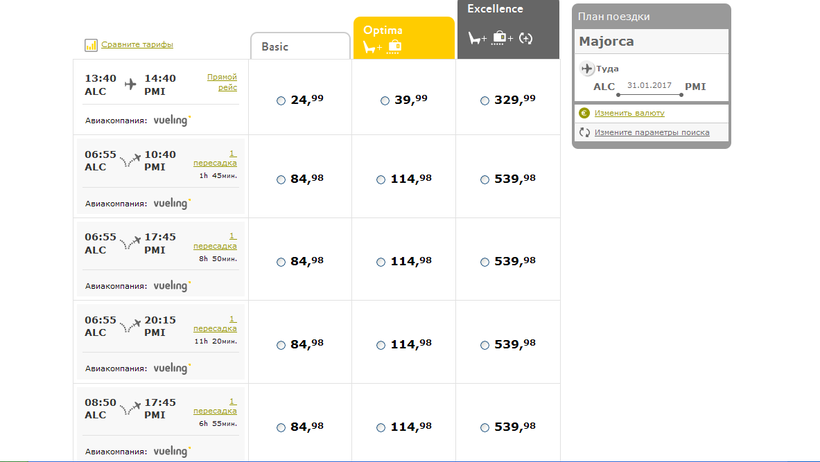Click the euro coin icon for currency
Image resolution: width=820 pixels, height=462 pixels.
[x=584, y=113]
